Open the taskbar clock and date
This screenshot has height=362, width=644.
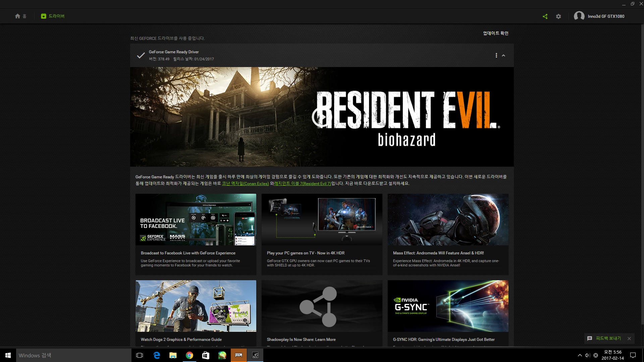pos(613,355)
